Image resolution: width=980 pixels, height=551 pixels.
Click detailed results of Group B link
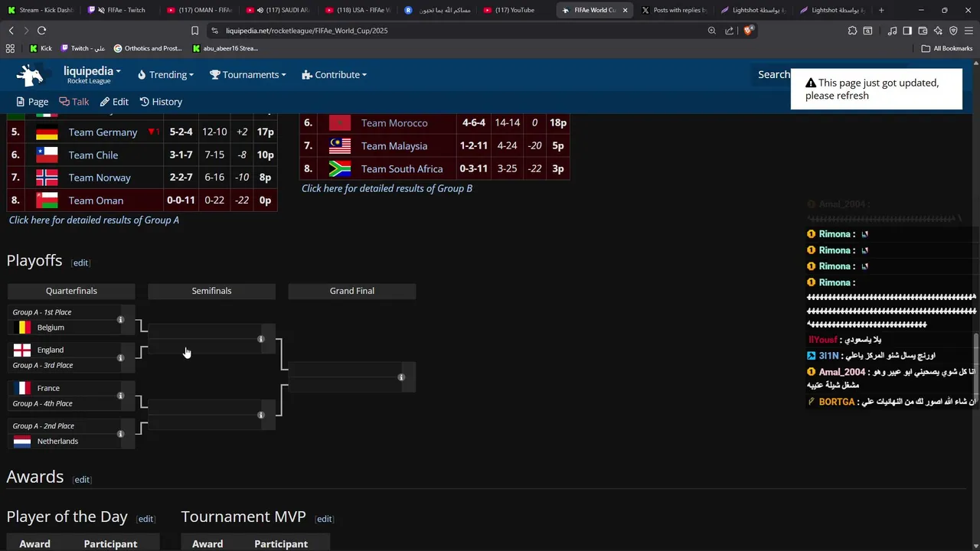387,188
